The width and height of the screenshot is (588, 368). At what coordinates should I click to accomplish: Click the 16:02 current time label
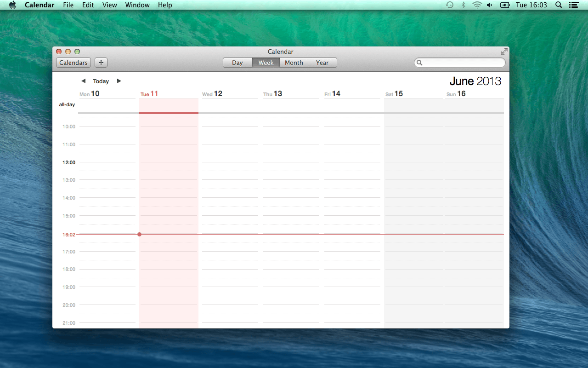(69, 235)
